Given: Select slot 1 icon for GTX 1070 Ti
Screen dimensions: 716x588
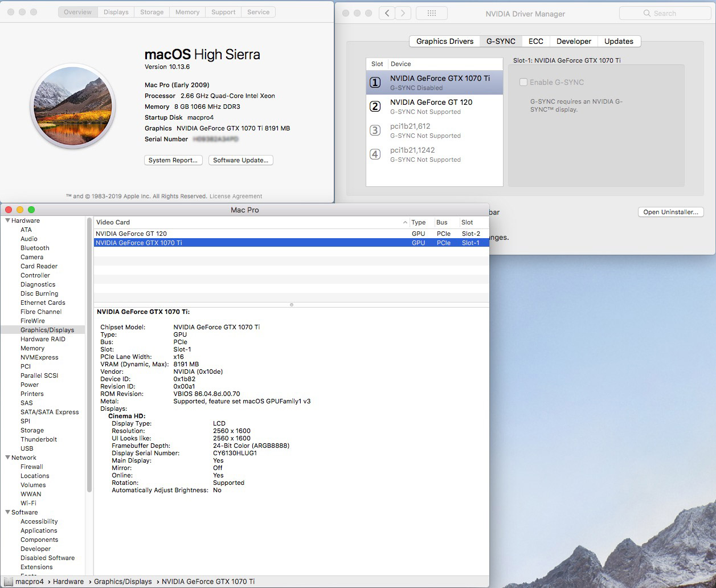Looking at the screenshot, I should 375,83.
